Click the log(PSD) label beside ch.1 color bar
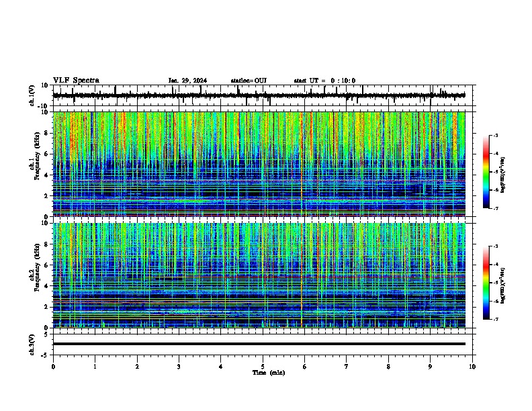This screenshot has height=411, width=532. click(x=502, y=175)
